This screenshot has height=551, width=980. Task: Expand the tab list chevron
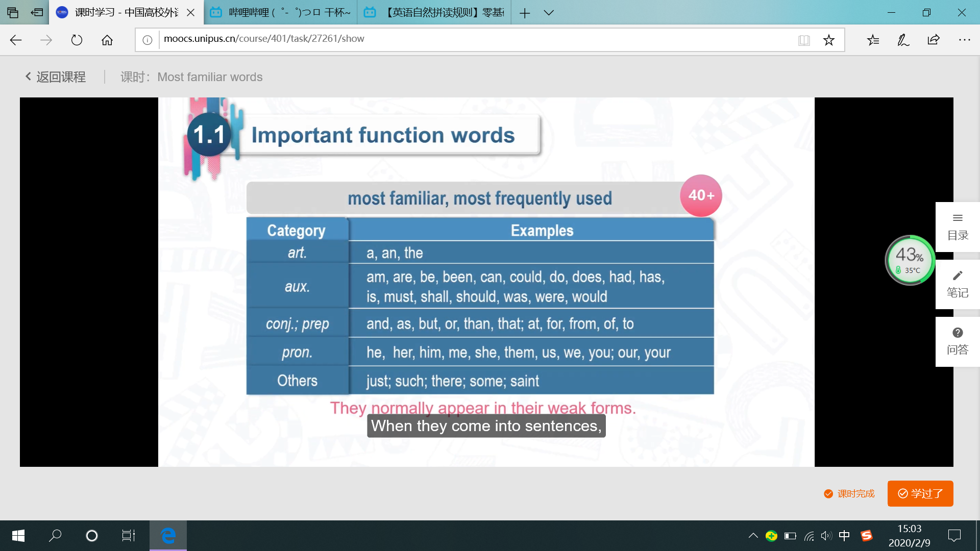pos(549,13)
